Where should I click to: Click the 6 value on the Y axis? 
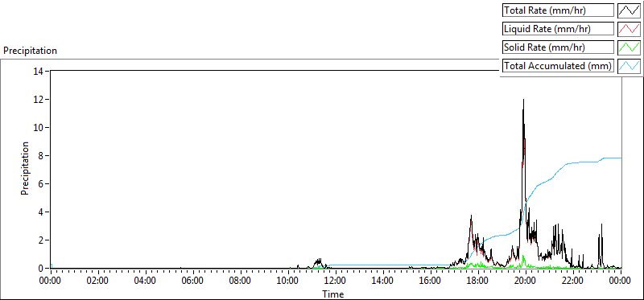pos(42,184)
